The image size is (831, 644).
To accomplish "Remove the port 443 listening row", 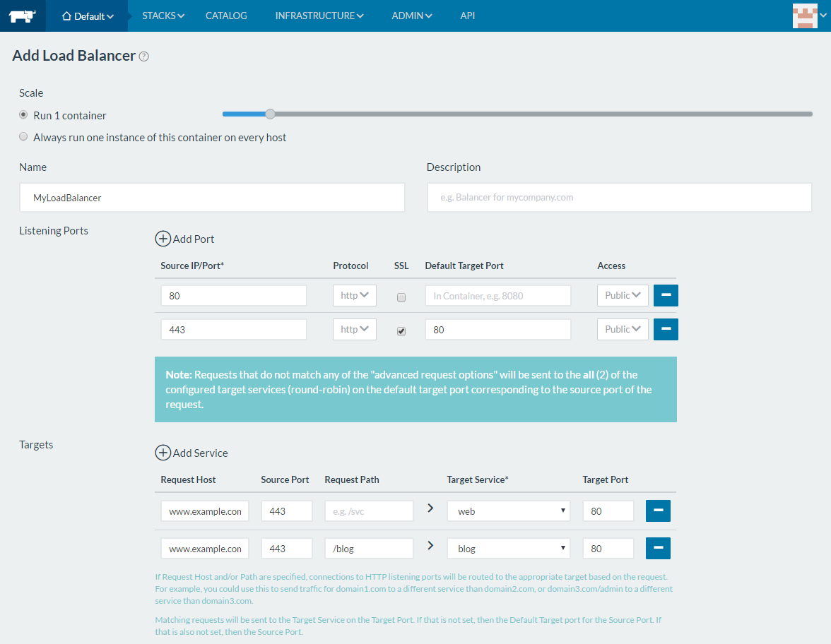I will click(666, 329).
